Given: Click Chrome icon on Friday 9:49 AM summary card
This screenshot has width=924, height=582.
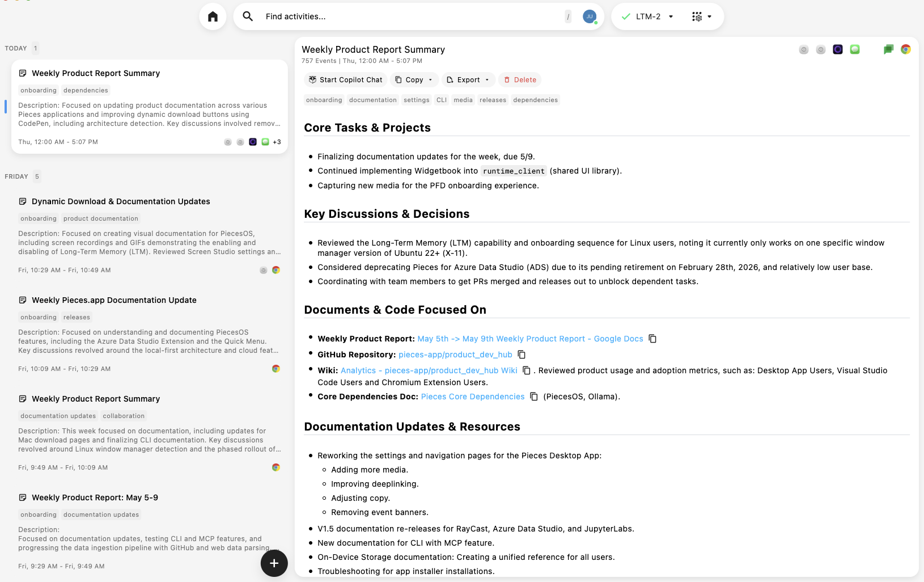Looking at the screenshot, I should coord(276,467).
